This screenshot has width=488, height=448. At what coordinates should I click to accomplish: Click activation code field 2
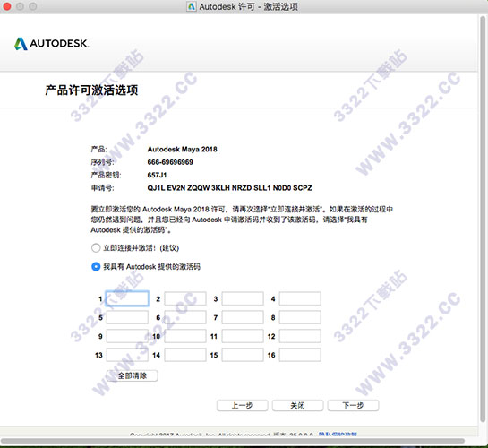[x=185, y=299]
